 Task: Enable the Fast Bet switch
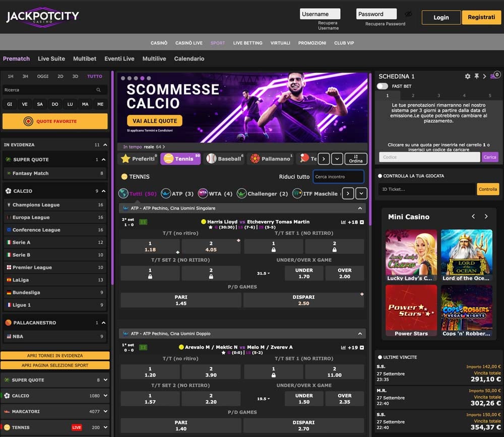[x=382, y=86]
